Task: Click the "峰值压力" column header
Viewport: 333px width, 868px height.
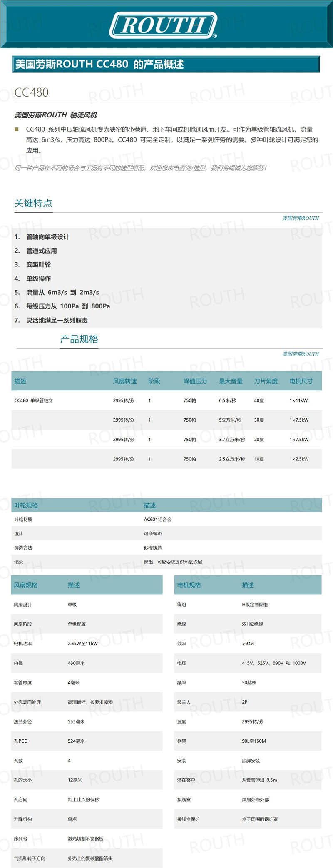Action: coord(195,381)
